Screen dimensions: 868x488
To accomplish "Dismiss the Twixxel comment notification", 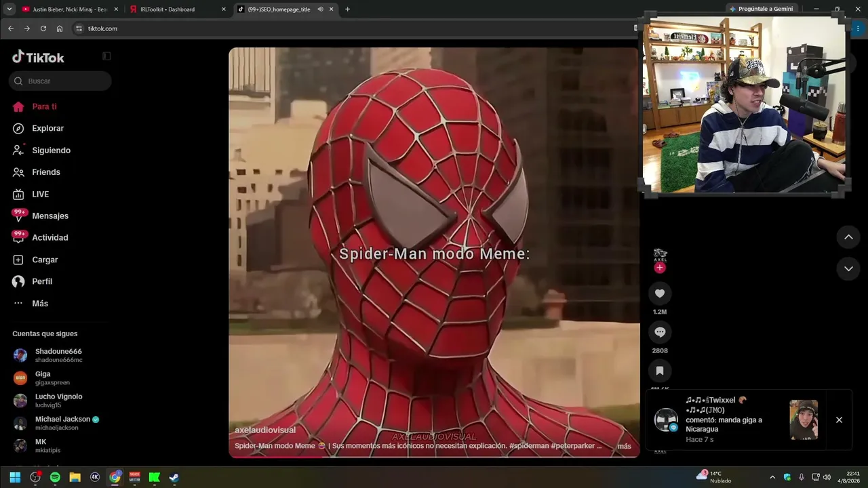I will (x=839, y=420).
